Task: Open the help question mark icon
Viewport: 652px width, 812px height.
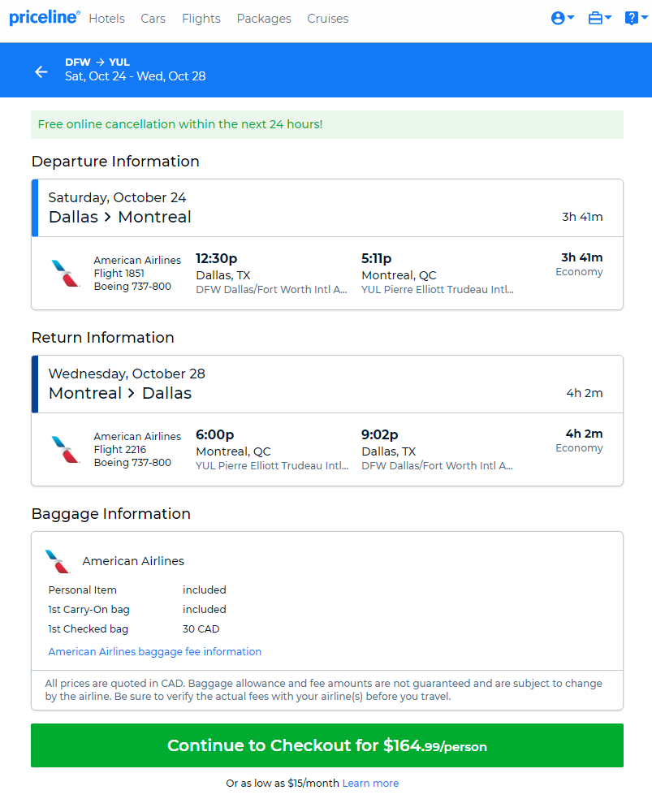Action: [631, 18]
